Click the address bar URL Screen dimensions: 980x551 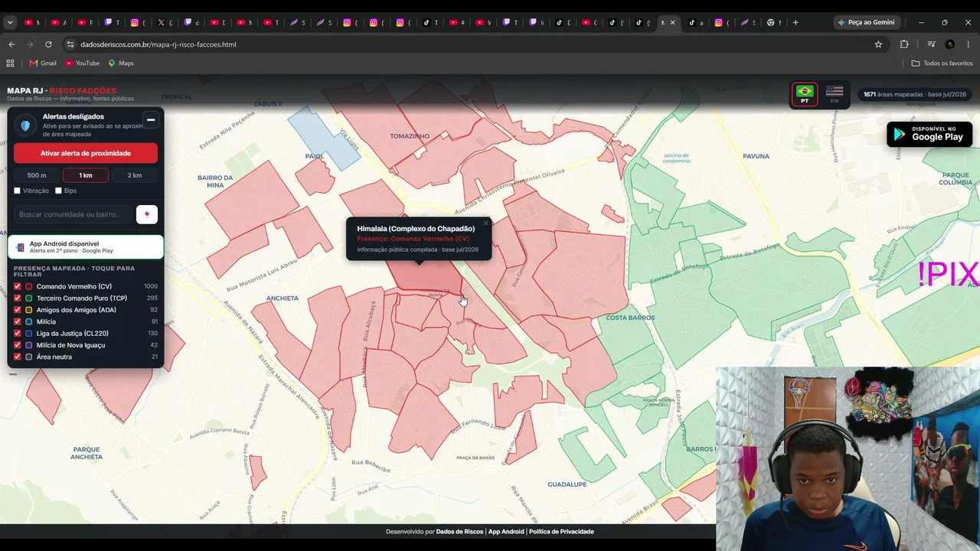(158, 44)
